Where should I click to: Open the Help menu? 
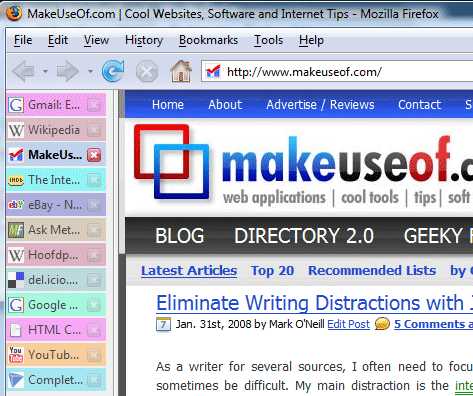pos(311,41)
